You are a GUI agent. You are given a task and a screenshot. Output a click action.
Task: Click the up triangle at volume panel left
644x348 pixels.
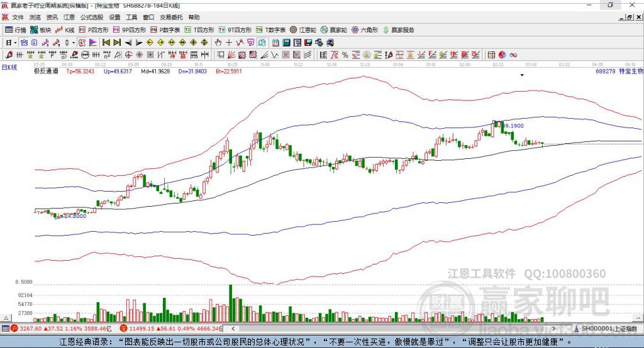[6, 318]
